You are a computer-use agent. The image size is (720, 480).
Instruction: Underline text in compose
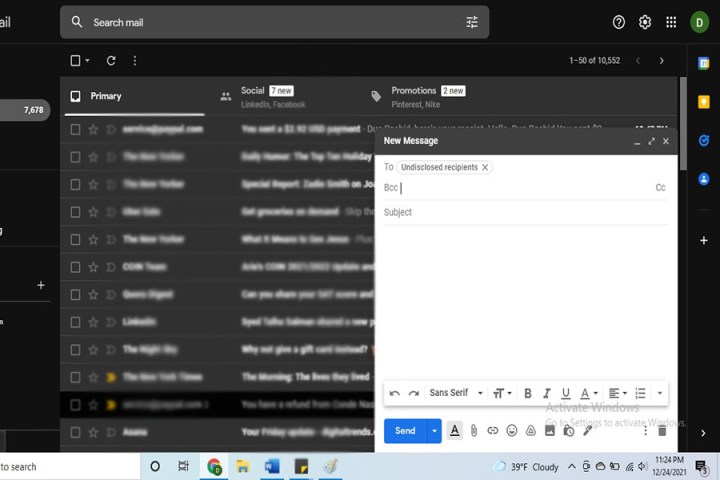click(x=565, y=393)
